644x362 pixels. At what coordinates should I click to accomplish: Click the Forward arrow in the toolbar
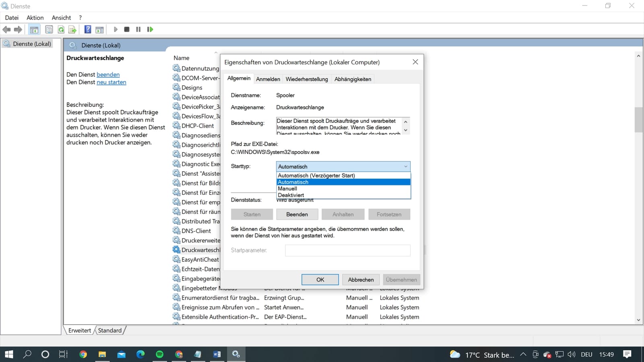(18, 29)
